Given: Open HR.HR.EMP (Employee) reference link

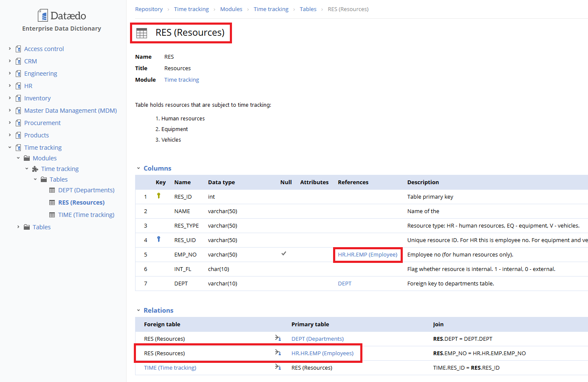Looking at the screenshot, I should [367, 255].
